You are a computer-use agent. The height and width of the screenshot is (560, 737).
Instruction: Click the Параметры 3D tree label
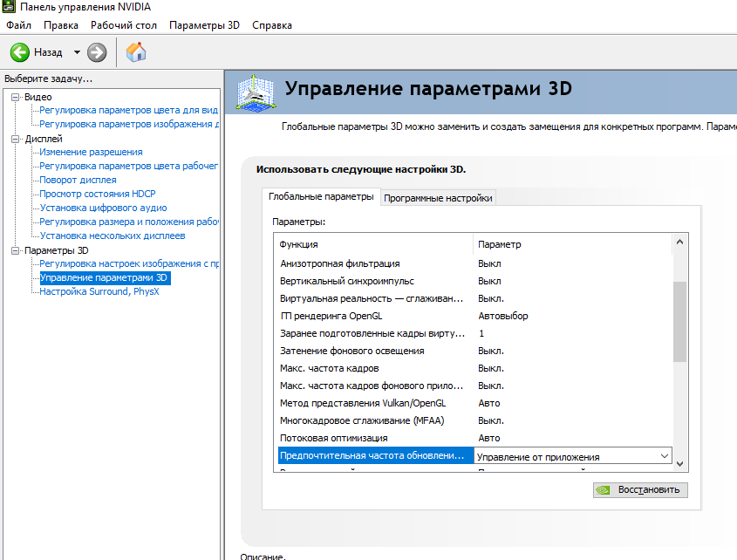click(x=57, y=250)
